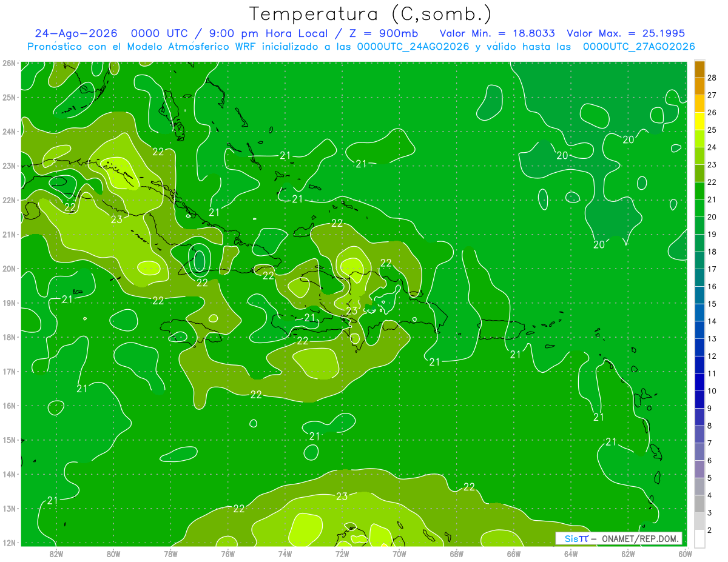Click the '17N' latitude axis label
This screenshot has height=562, width=728.
8,371
